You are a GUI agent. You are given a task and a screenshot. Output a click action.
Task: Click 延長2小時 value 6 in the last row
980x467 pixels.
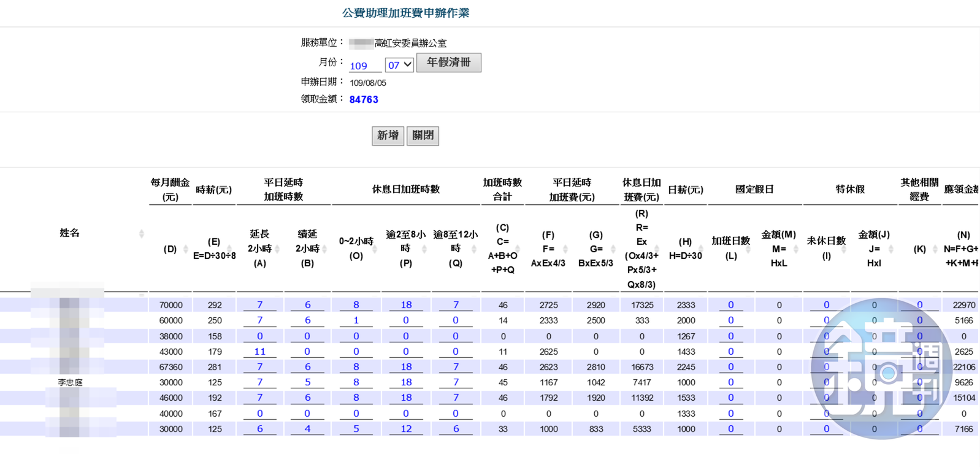260,429
